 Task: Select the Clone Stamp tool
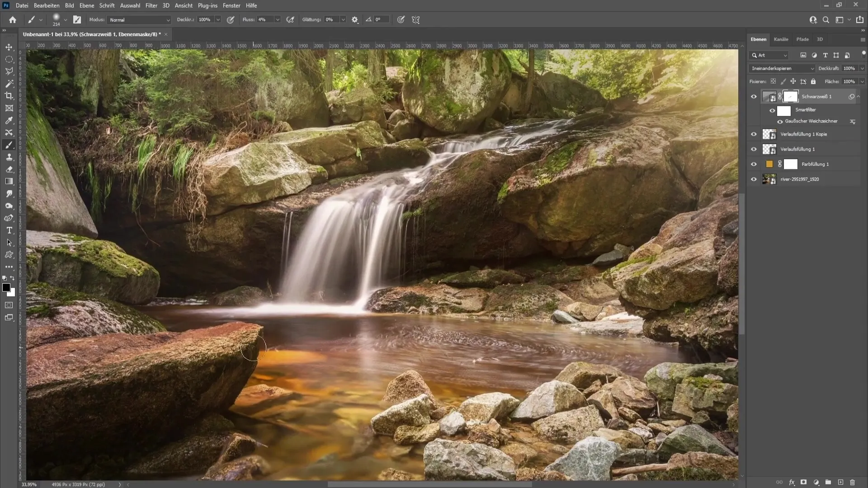coord(9,157)
